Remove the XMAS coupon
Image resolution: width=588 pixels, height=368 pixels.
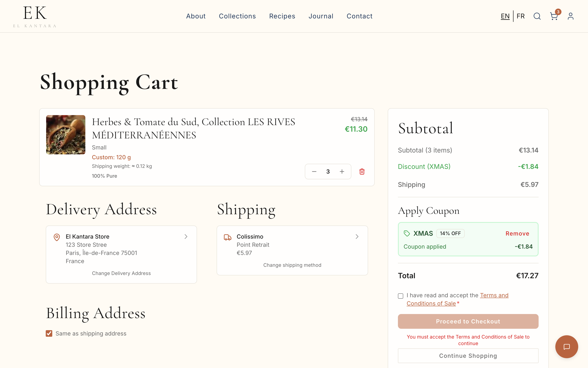pos(517,233)
